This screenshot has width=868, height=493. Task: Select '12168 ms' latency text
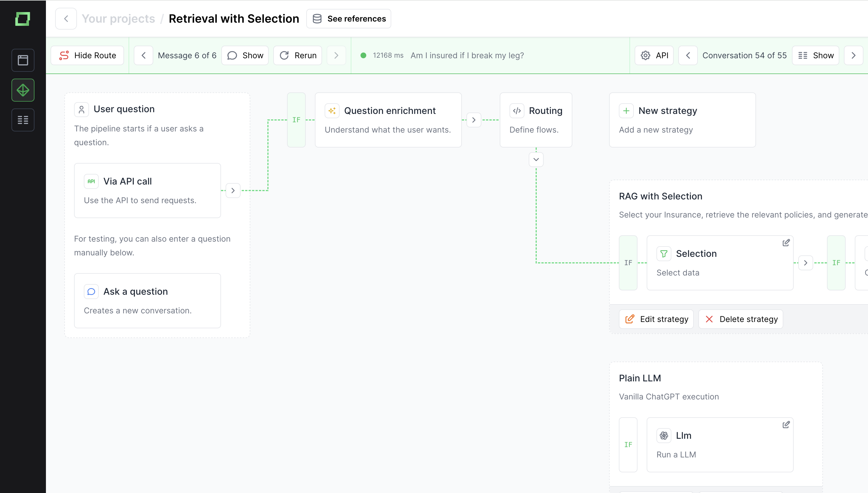pos(388,55)
